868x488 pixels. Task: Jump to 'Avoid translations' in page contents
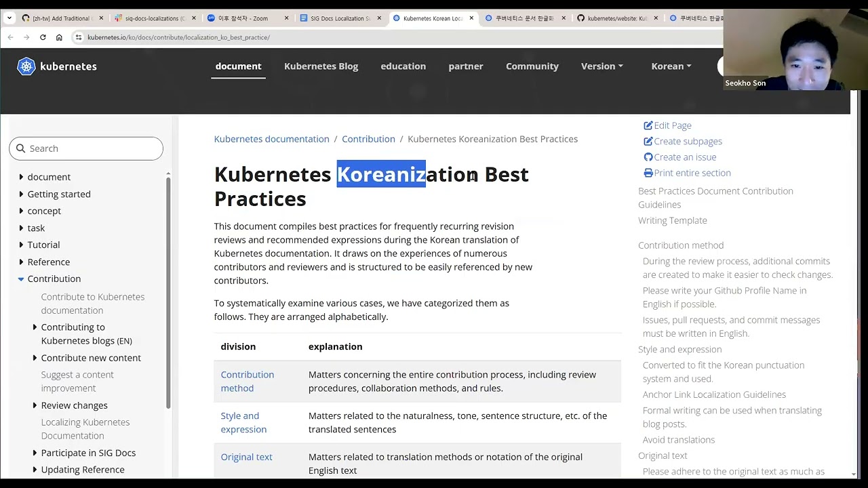(x=678, y=440)
